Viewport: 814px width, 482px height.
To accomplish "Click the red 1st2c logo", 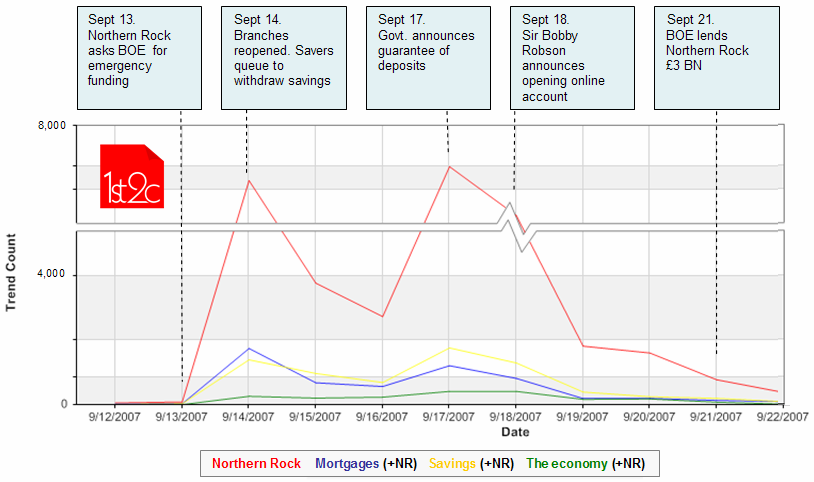I will pos(132,176).
